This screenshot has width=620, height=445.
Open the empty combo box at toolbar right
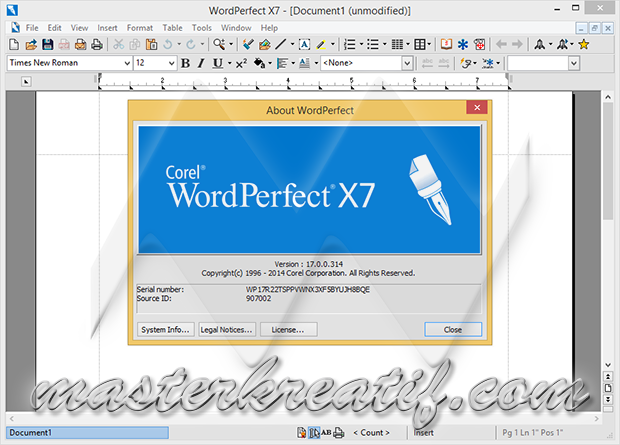pyautogui.click(x=574, y=63)
